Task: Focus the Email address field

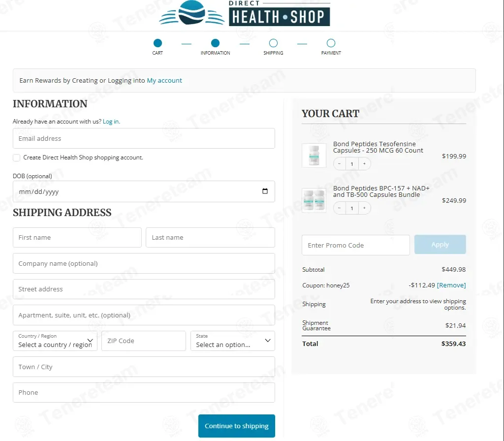Action: 144,138
